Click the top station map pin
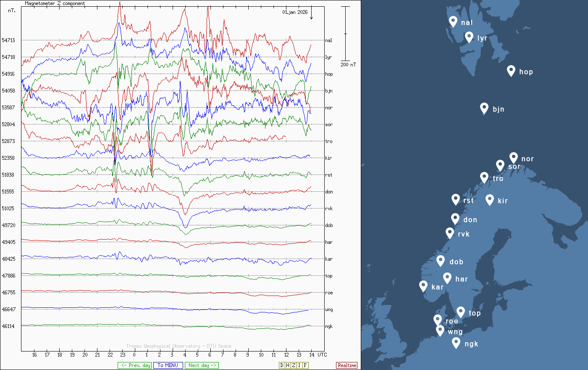Screen dimensions: 588x370 [461, 312]
